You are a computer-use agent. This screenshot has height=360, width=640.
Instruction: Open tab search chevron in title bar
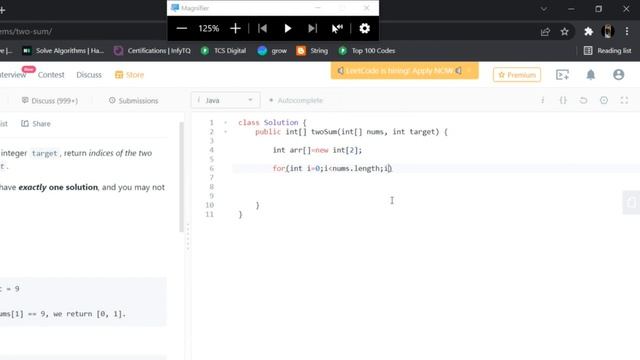pyautogui.click(x=544, y=9)
